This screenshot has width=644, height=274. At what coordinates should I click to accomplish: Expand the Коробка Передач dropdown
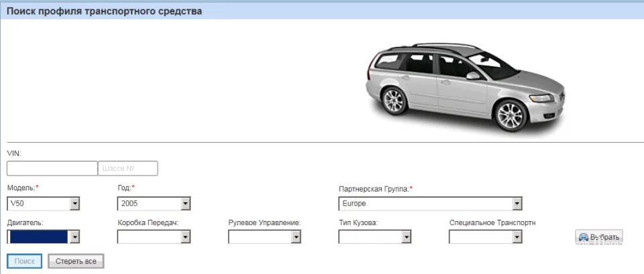[154, 236]
